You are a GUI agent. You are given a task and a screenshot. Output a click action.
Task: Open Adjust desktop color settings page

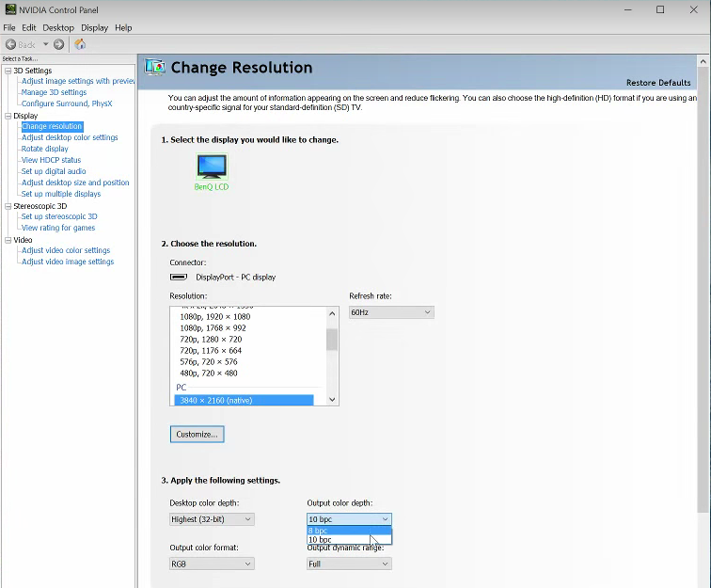pos(70,137)
